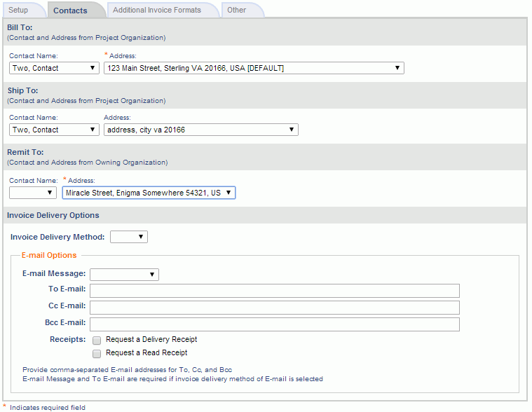Open Ship To Contact Name dropdown
The width and height of the screenshot is (532, 412).
pyautogui.click(x=54, y=130)
